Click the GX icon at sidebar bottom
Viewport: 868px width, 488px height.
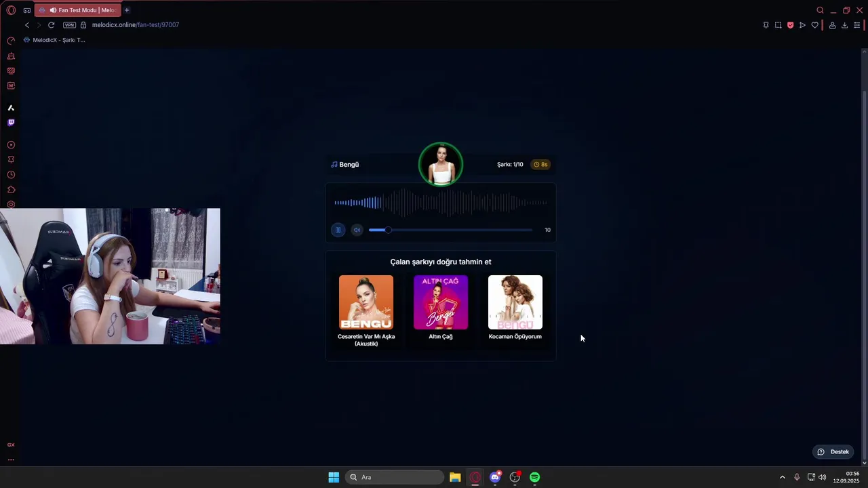pos(11,445)
